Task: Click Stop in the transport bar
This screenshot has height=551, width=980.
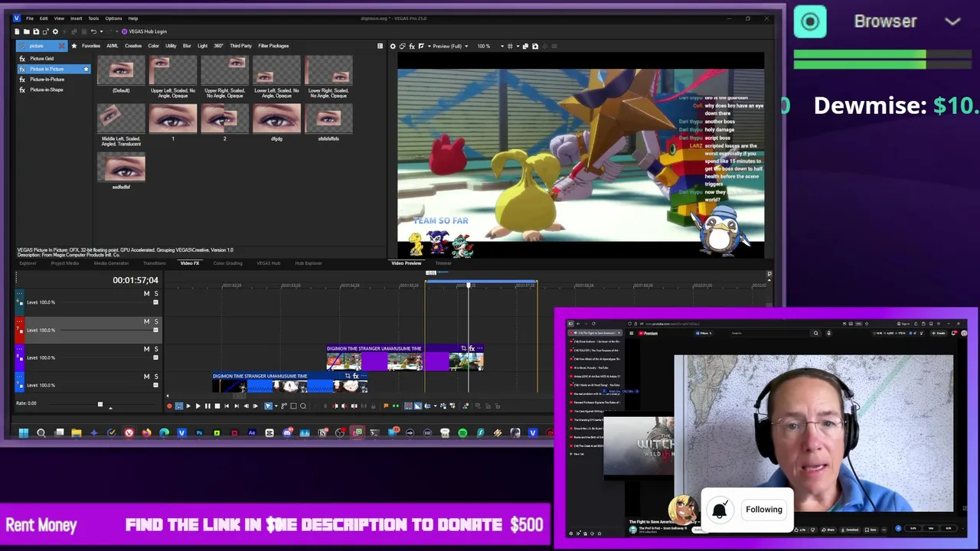Action: click(217, 406)
